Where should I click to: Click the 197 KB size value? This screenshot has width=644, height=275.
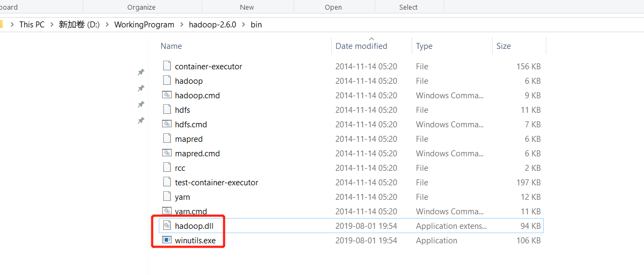529,183
